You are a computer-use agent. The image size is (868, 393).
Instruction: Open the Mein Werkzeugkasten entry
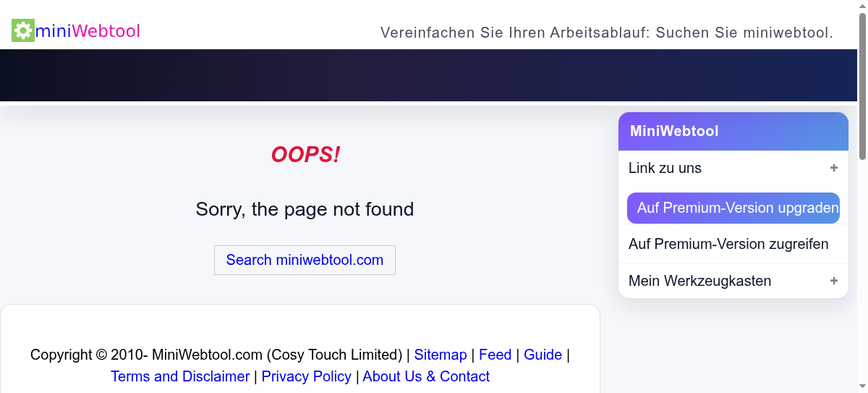tap(733, 281)
